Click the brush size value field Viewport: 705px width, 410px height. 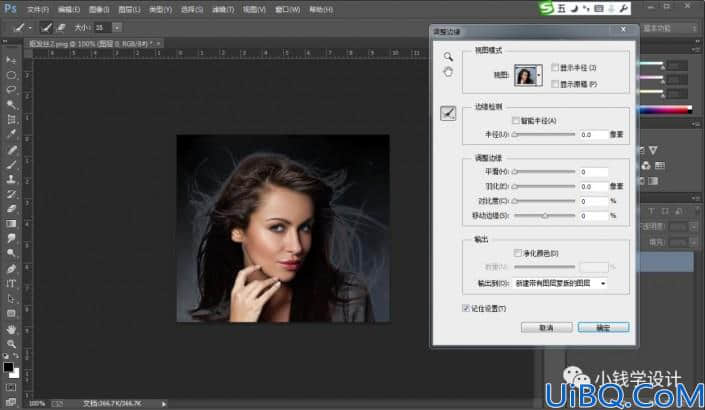coord(102,27)
